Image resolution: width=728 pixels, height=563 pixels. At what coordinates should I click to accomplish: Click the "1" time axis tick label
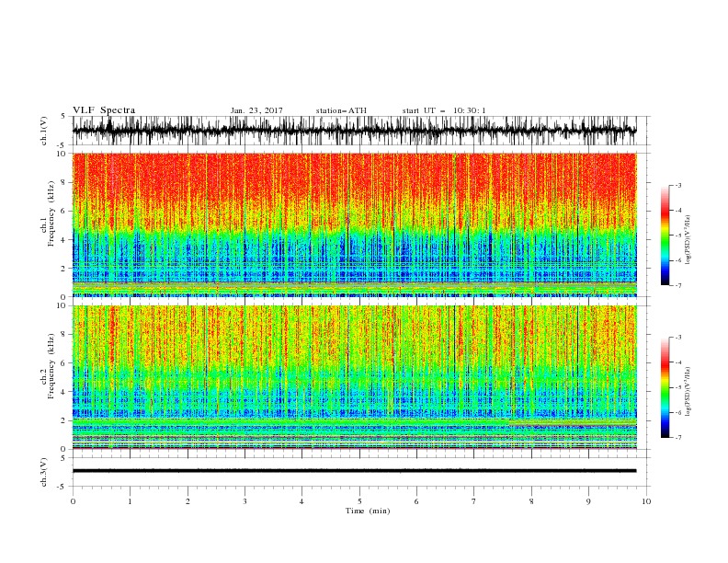[x=130, y=501]
